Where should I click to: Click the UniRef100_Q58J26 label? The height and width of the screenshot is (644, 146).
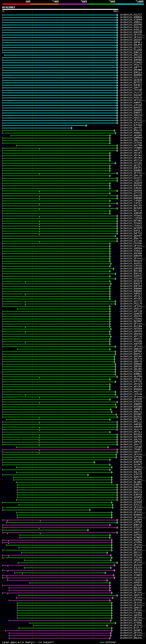point(131,55)
